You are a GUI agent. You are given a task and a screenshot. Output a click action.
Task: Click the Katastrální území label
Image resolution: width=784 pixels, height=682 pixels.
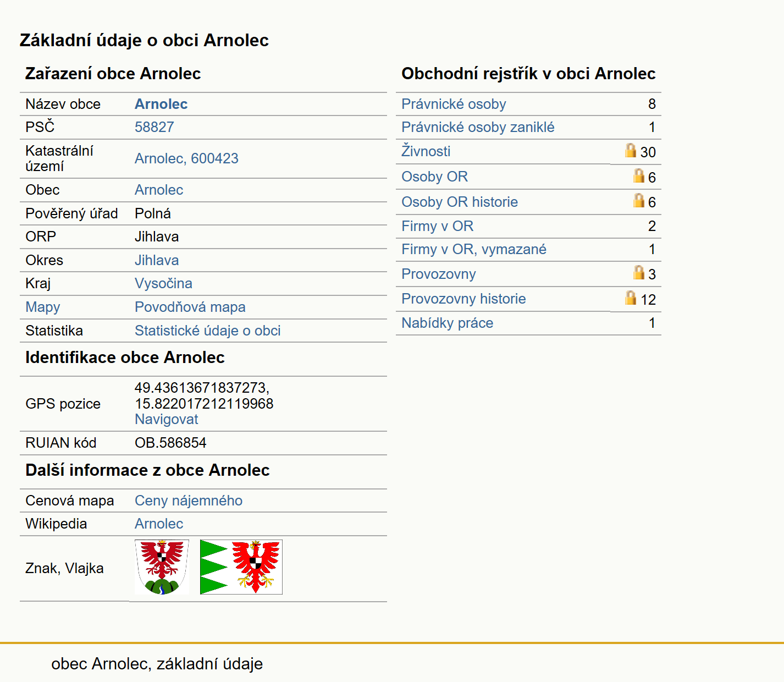point(59,158)
